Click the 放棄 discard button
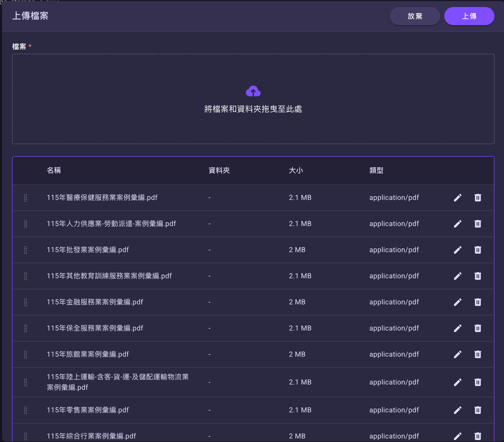 click(x=415, y=16)
